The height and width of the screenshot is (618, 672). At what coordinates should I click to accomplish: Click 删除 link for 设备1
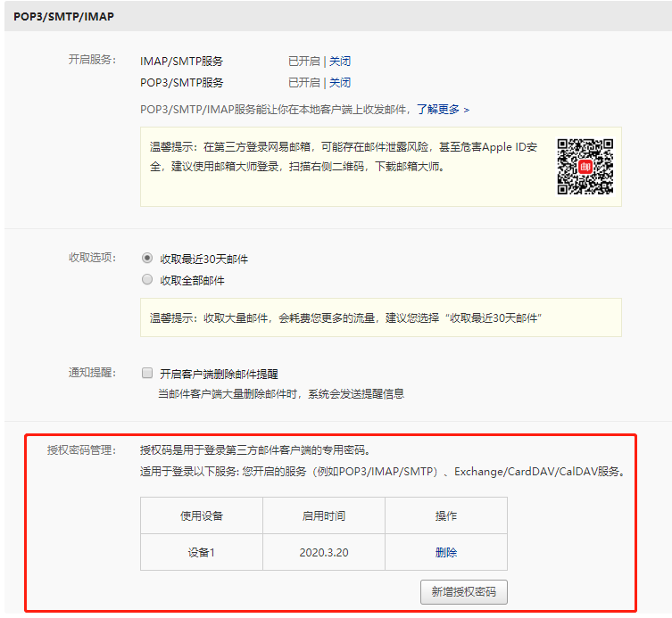point(446,553)
